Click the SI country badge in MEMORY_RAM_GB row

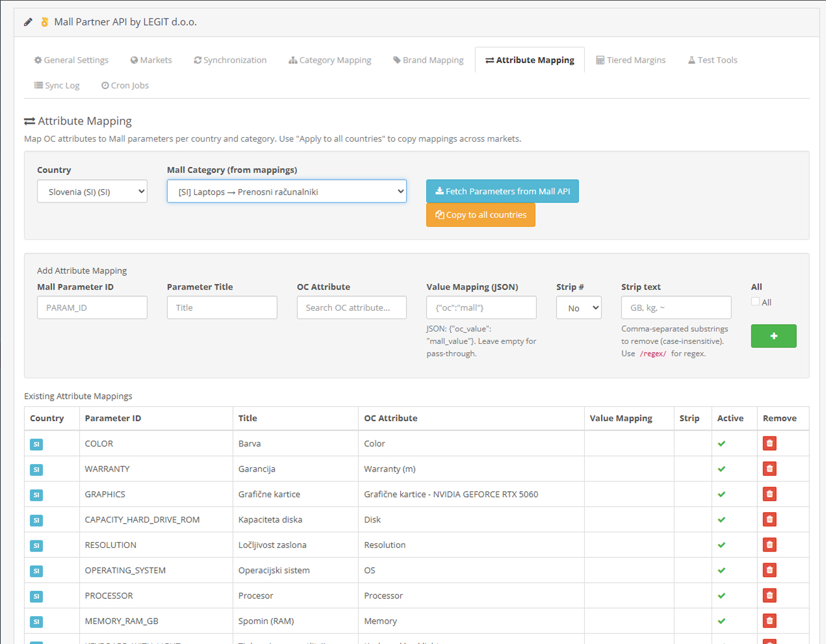36,622
